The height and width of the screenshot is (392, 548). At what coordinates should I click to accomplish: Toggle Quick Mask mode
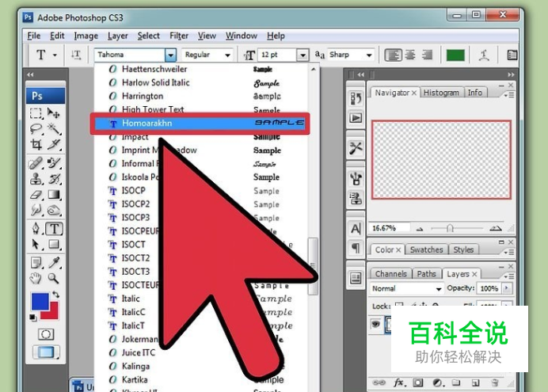point(46,334)
